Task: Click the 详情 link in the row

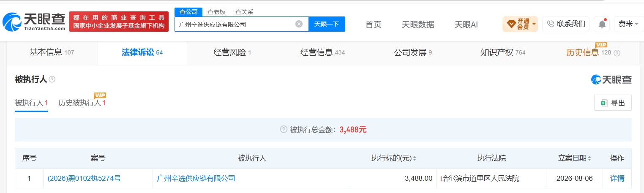Action: point(617,179)
